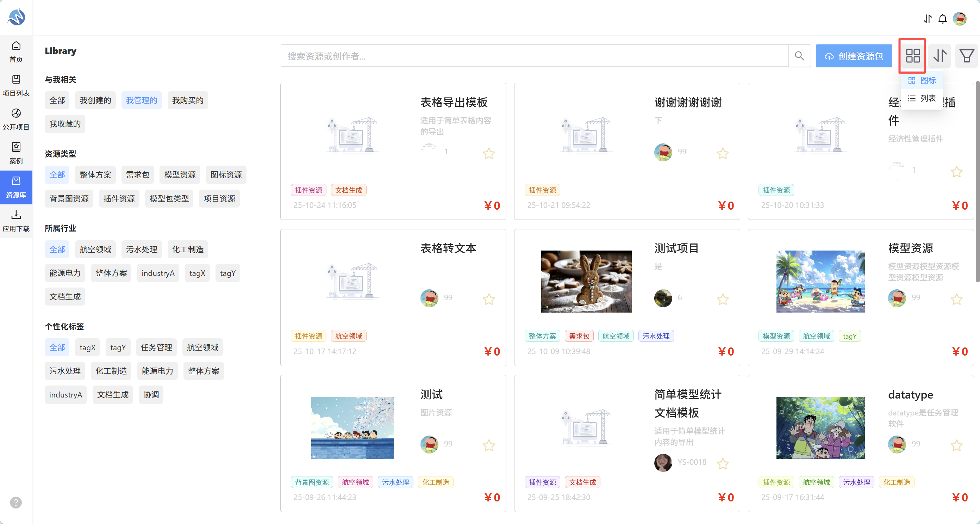Viewport: 980px width, 524px height.
Task: Click the help question mark icon
Action: [x=15, y=503]
